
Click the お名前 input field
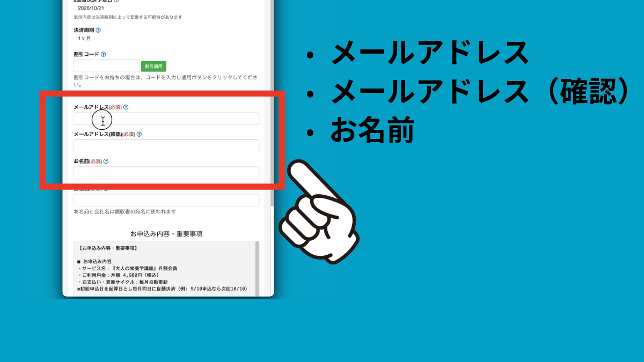point(166,173)
